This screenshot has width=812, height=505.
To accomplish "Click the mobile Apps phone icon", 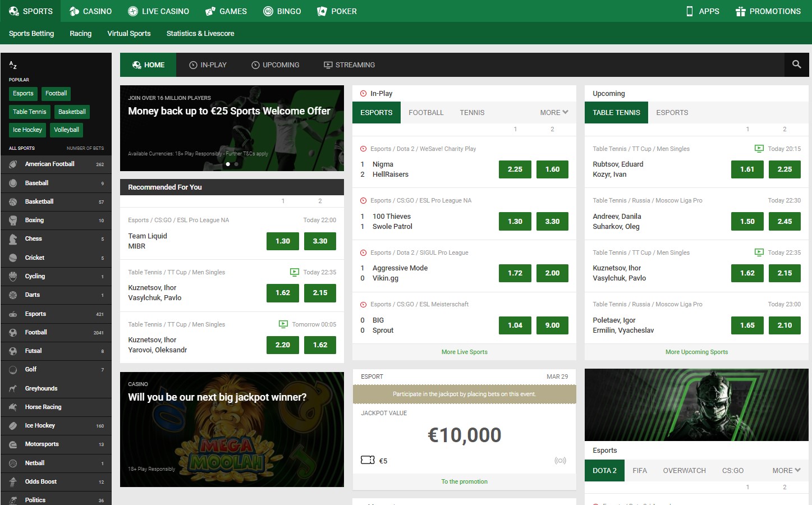I will click(x=689, y=11).
